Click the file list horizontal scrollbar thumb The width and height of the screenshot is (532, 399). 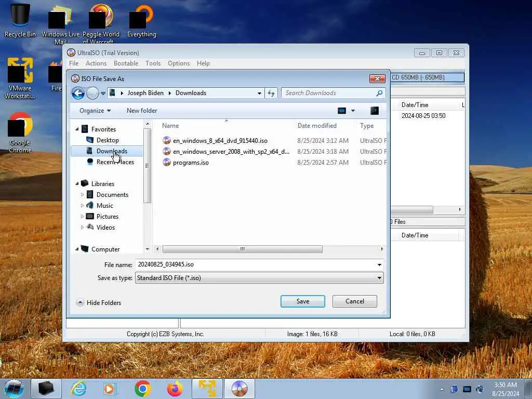click(242, 249)
